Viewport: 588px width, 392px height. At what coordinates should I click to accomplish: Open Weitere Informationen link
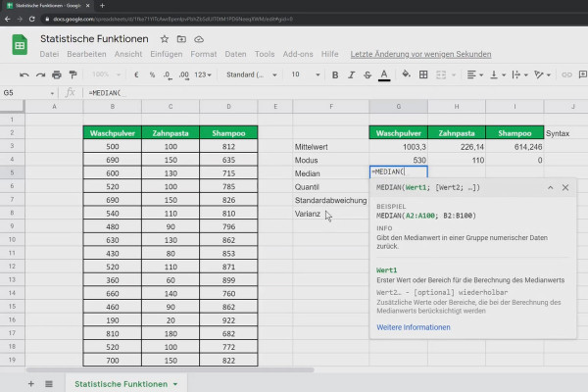(414, 327)
